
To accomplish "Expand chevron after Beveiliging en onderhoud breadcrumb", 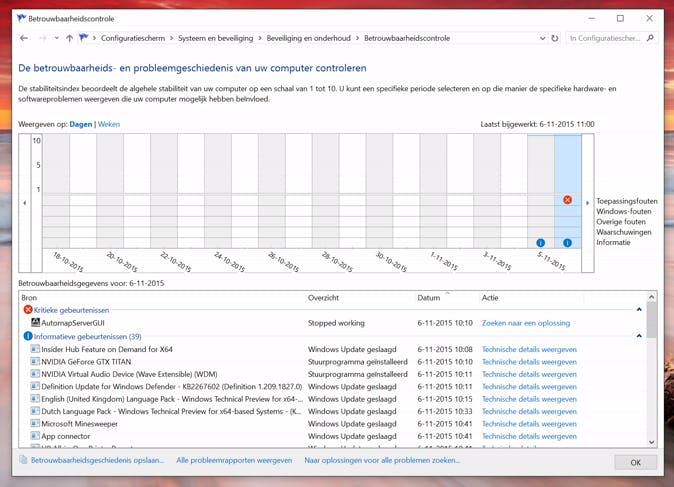I will click(357, 38).
